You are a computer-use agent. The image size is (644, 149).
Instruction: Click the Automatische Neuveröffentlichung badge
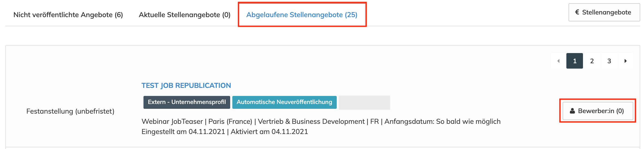284,102
